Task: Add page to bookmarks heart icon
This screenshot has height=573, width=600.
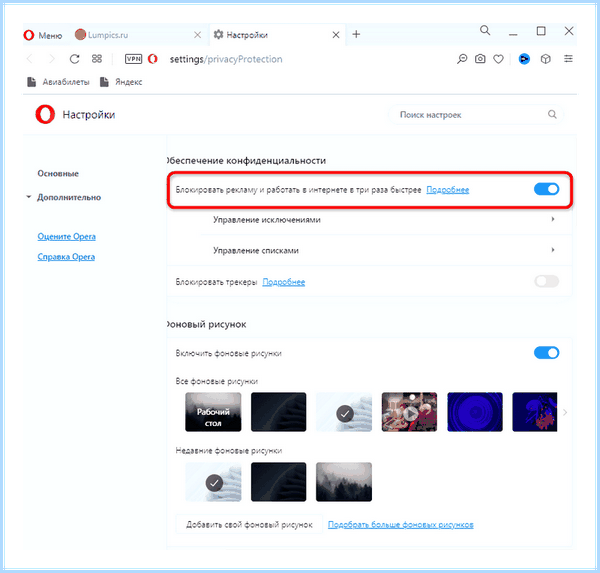Action: tap(498, 59)
